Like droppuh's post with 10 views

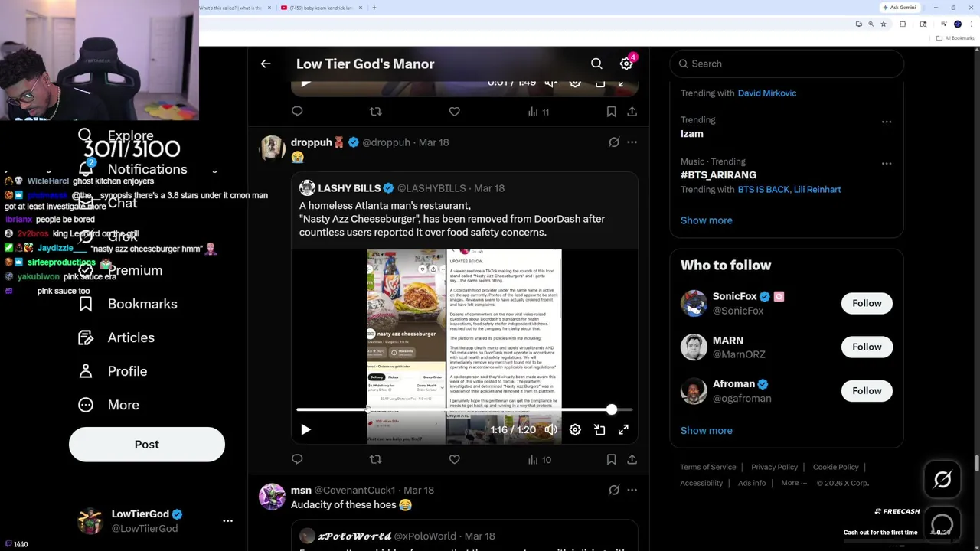[x=454, y=459]
